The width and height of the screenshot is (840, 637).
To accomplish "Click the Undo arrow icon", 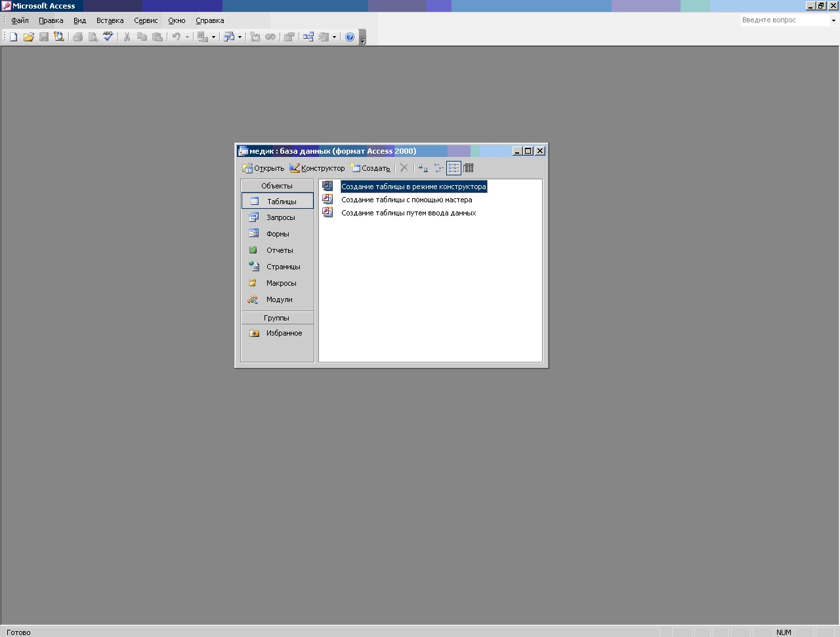I will click(176, 37).
